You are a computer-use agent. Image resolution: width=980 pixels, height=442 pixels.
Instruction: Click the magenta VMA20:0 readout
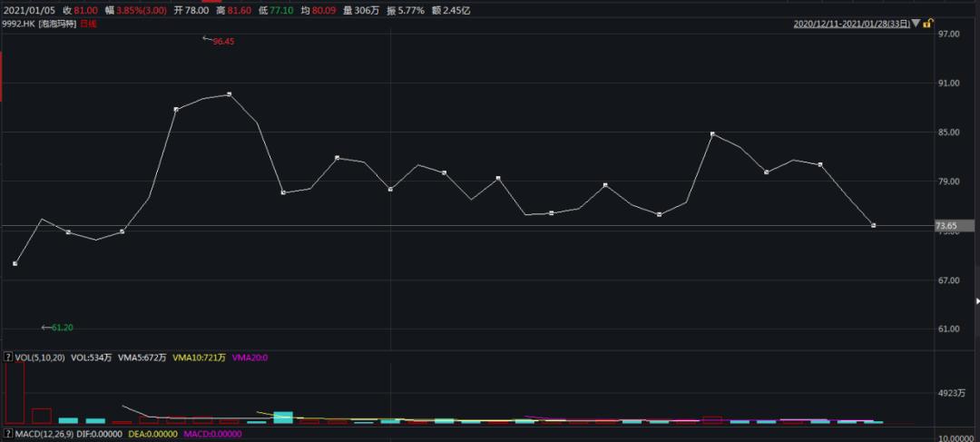250,358
